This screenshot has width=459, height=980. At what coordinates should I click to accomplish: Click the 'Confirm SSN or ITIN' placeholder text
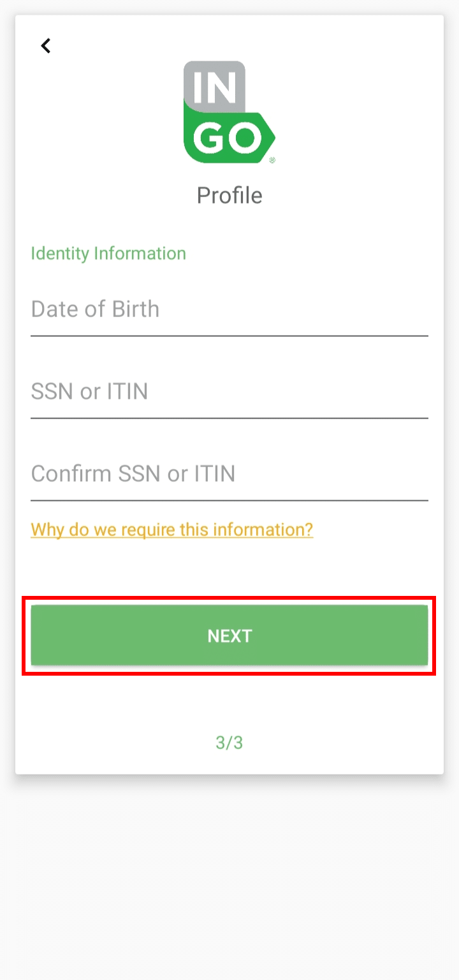133,474
